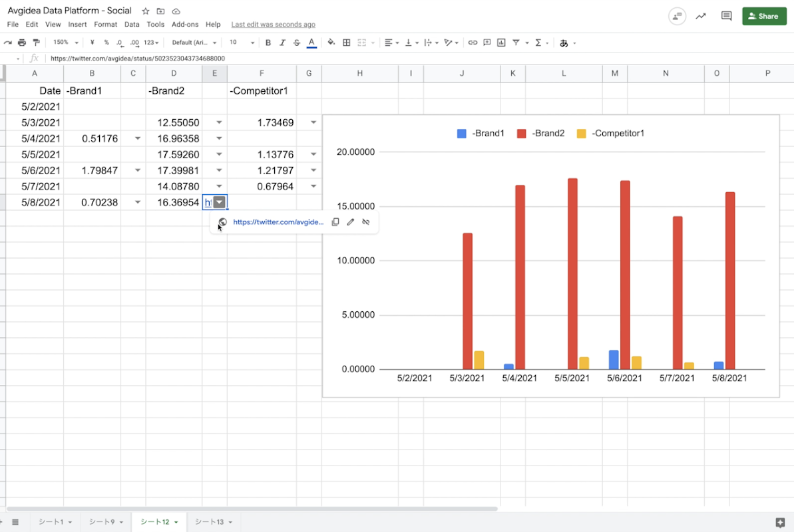The image size is (794, 532).
Task: Decrease decimal places
Action: [x=120, y=43]
